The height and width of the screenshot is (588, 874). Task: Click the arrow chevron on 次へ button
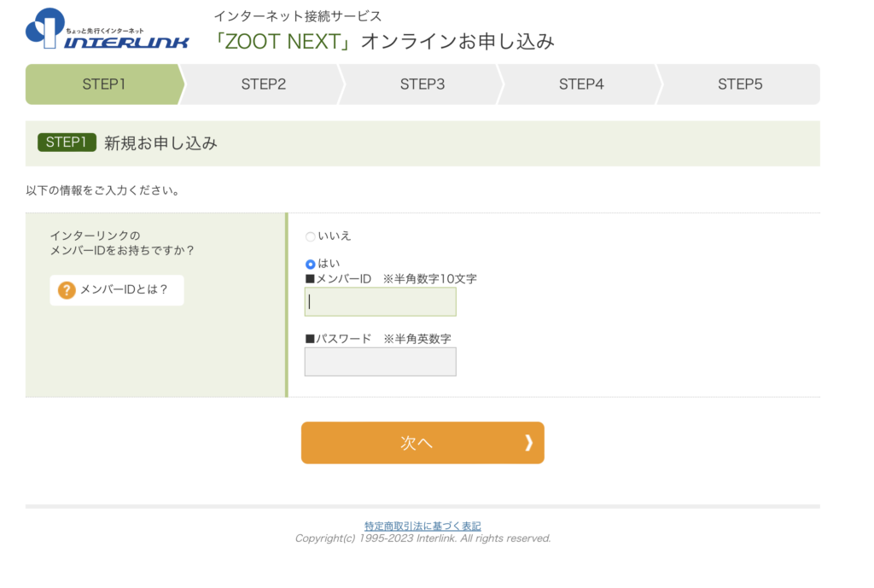coord(528,443)
